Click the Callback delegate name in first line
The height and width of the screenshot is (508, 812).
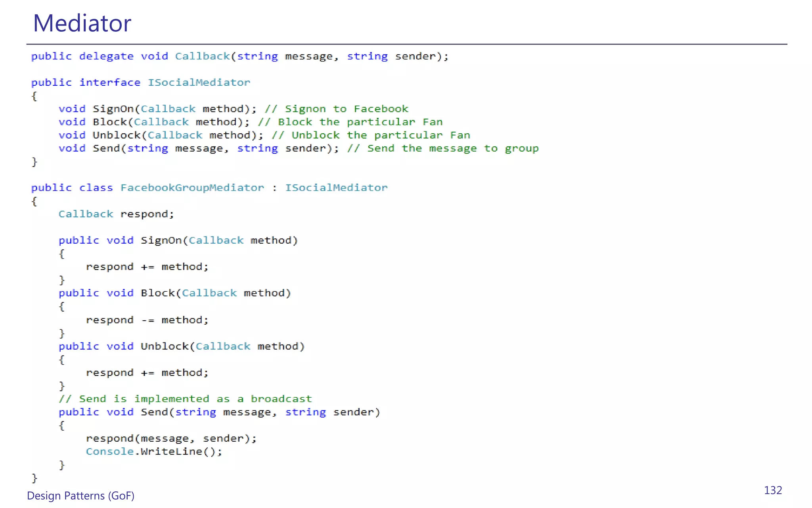pyautogui.click(x=202, y=56)
